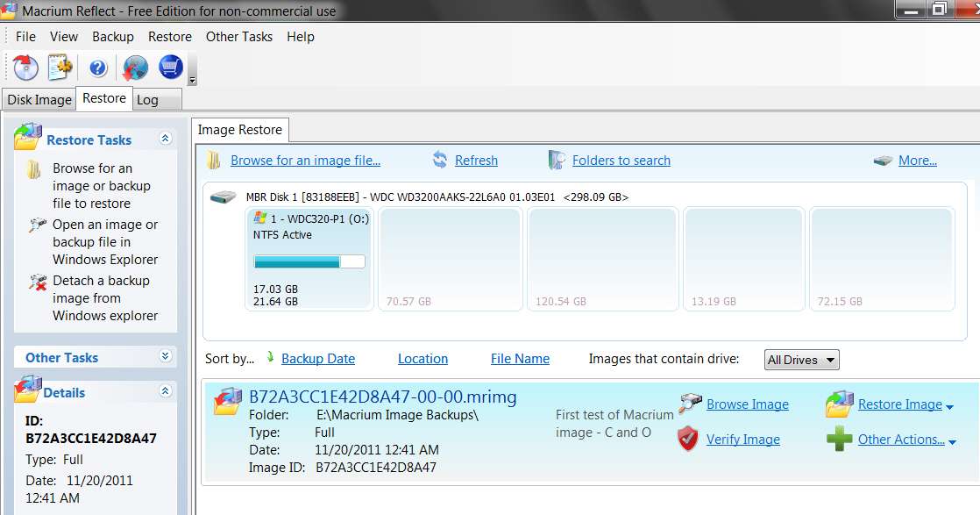Click the folder icon next to Browse for an image file
The height and width of the screenshot is (515, 980).
[214, 161]
